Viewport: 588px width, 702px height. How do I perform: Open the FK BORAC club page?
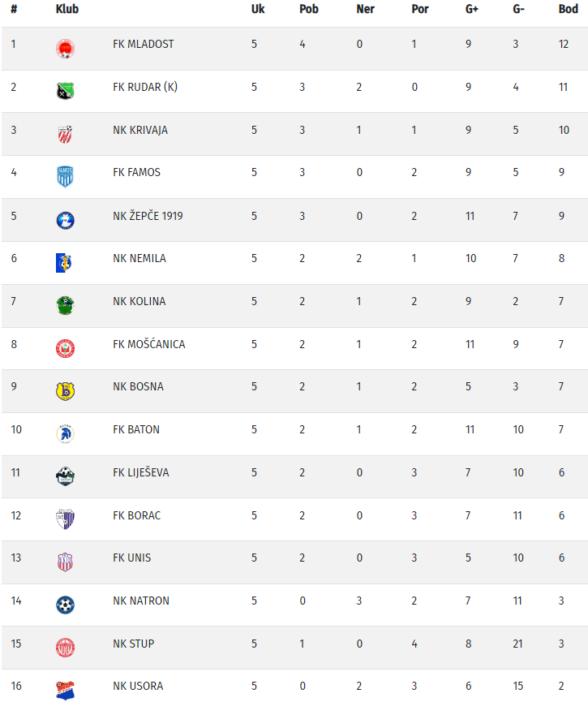(x=136, y=515)
